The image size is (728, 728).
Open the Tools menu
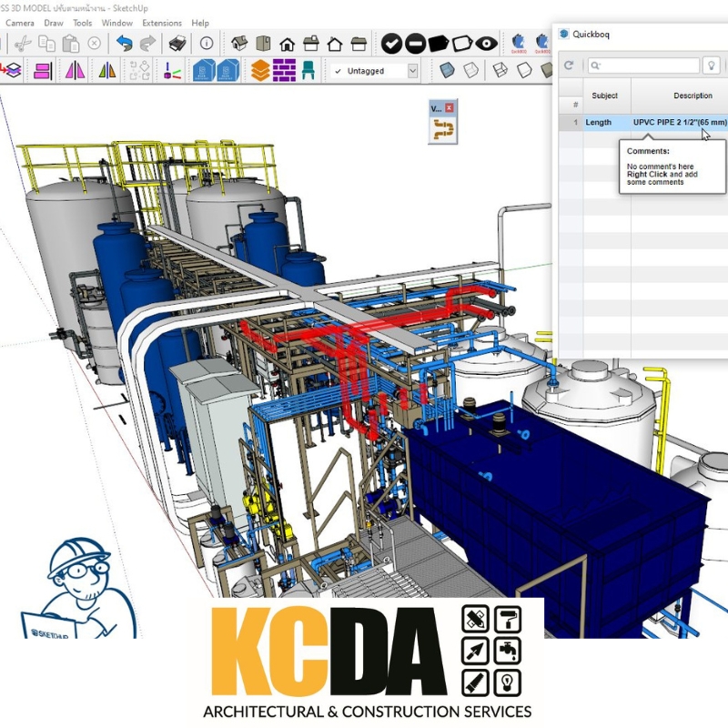(83, 23)
